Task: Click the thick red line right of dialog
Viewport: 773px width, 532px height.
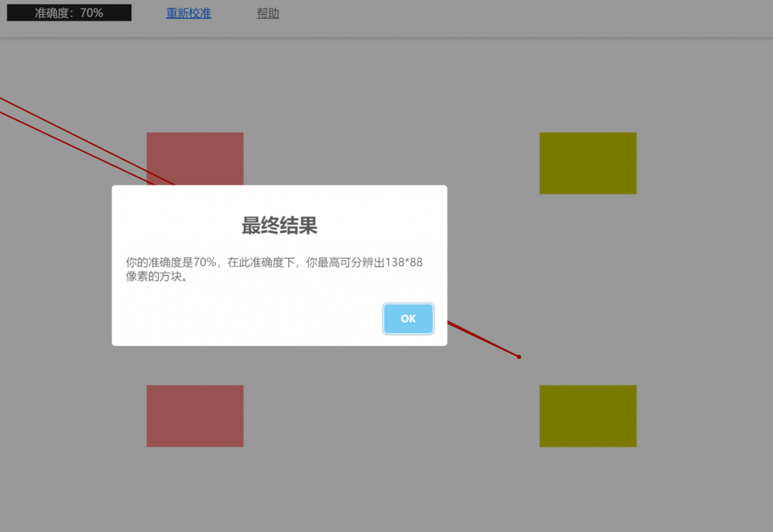Action: point(480,338)
